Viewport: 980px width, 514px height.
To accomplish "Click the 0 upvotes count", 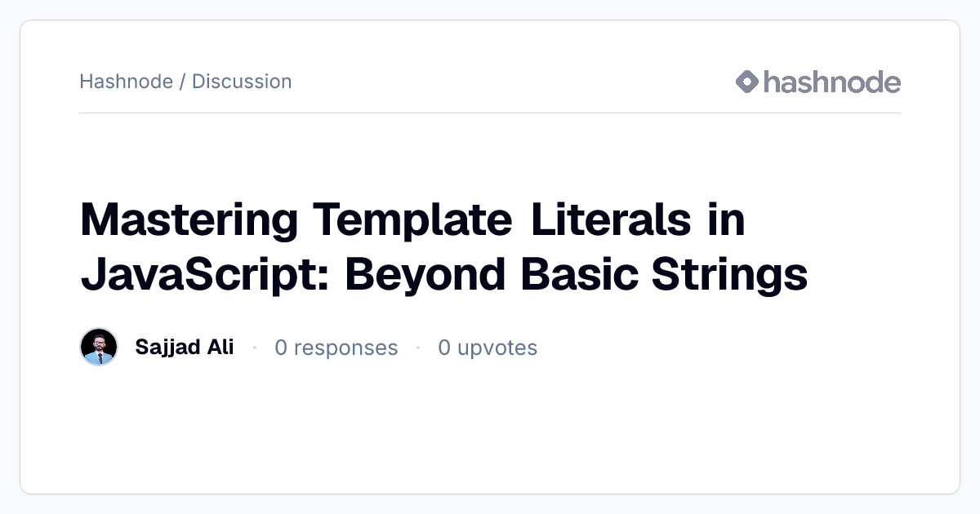I will tap(488, 348).
